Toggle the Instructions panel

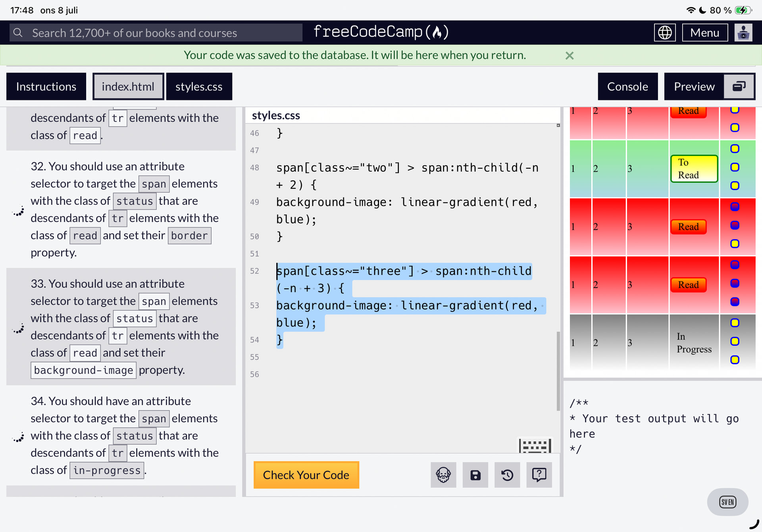click(46, 86)
